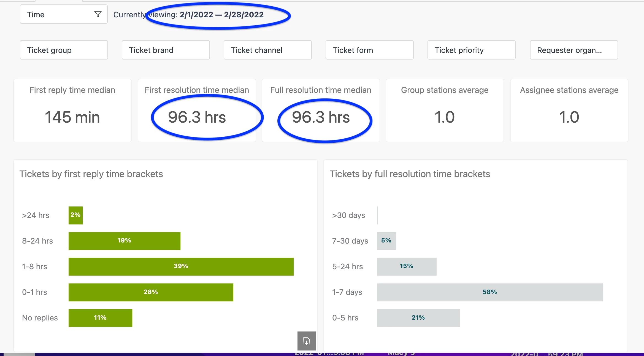
Task: Open the Ticket form filter
Action: 369,50
